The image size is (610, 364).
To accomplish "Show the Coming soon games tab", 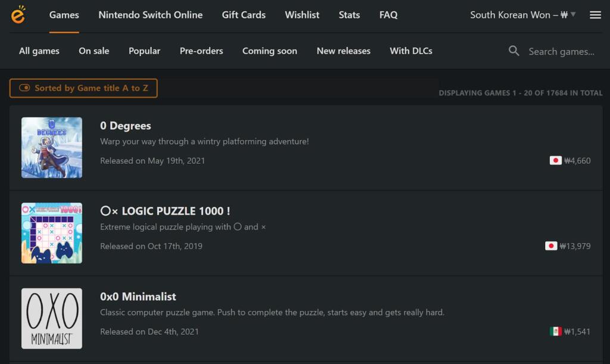I will pos(269,51).
